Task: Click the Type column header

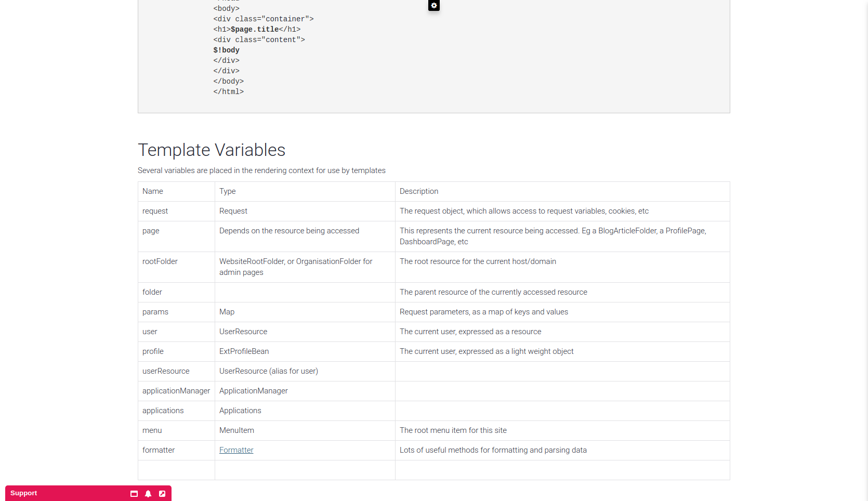Action: point(305,191)
